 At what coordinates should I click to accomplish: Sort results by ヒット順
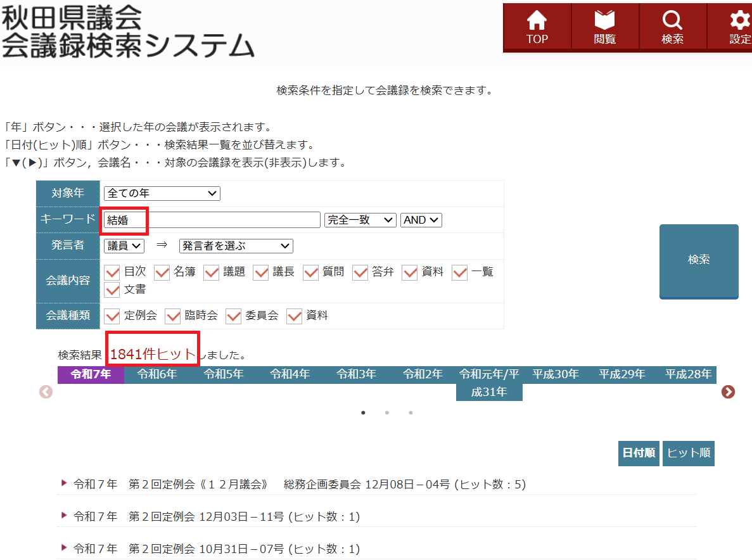[689, 453]
